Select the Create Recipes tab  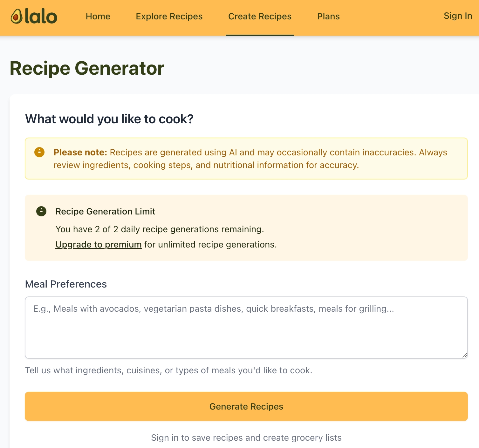pyautogui.click(x=260, y=17)
